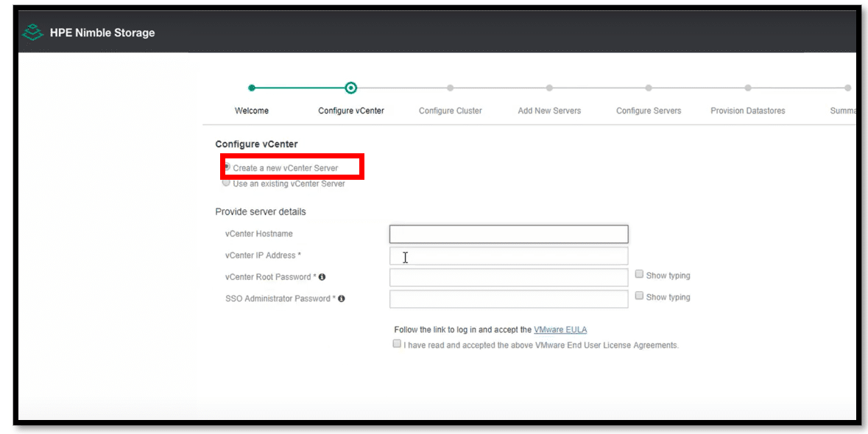This screenshot has width=868, height=434.
Task: Click the vCenter Hostname label
Action: (258, 234)
